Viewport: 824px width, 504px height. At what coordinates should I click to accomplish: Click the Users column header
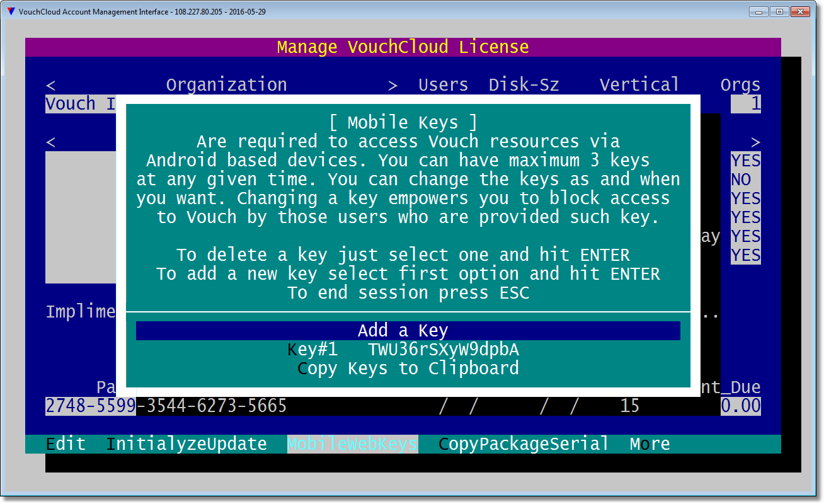coord(443,85)
